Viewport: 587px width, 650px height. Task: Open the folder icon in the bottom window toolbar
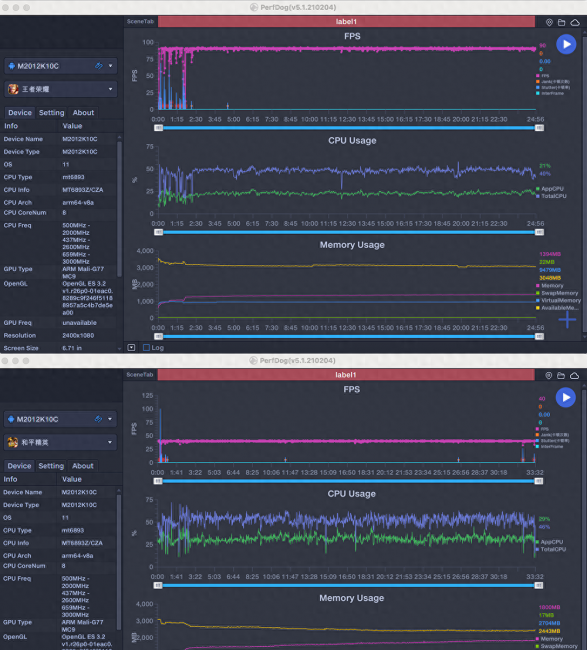pyautogui.click(x=561, y=376)
